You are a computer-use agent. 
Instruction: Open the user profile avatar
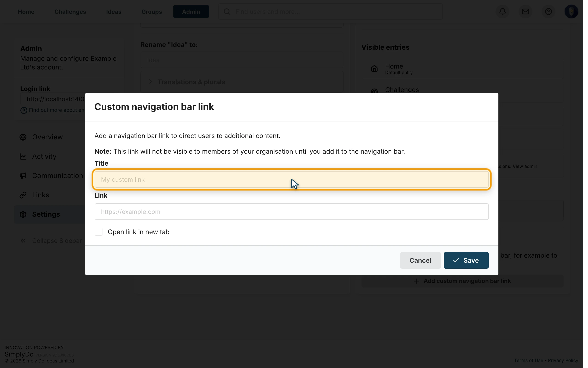pos(571,11)
